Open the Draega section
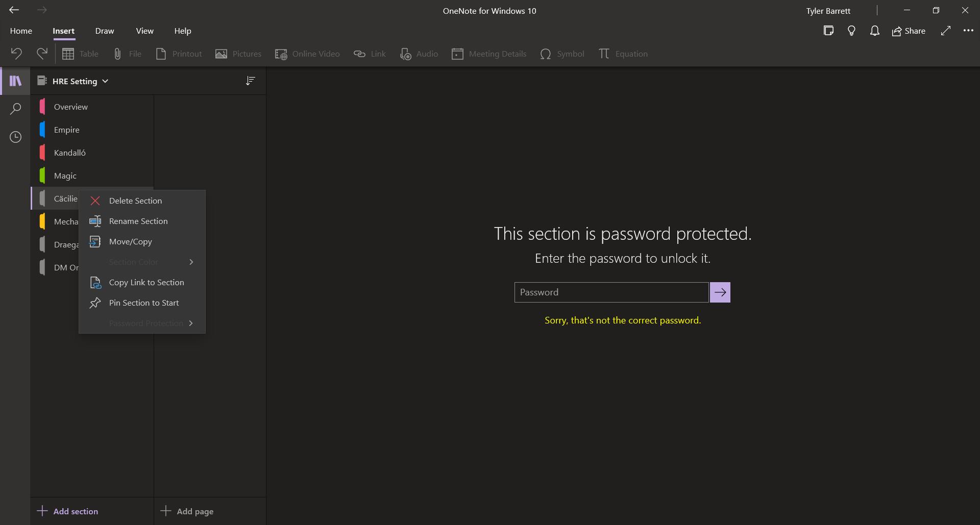Image resolution: width=980 pixels, height=525 pixels. 55,244
